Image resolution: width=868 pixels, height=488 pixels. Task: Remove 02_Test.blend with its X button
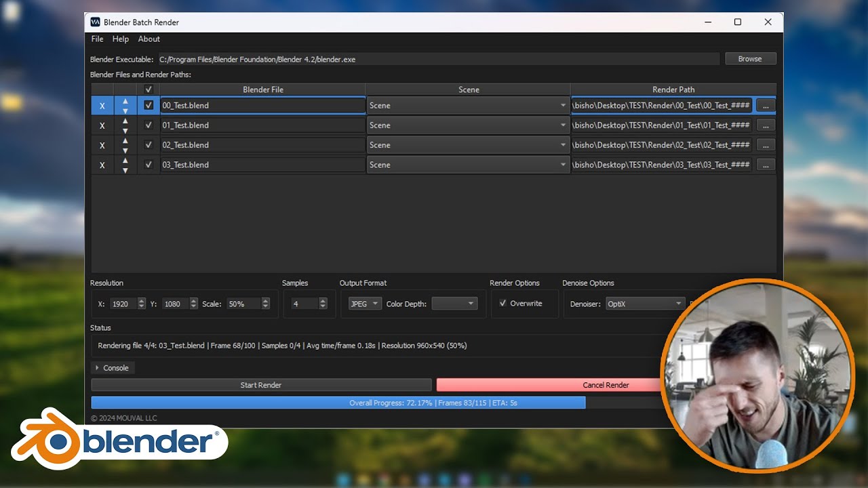pyautogui.click(x=102, y=145)
